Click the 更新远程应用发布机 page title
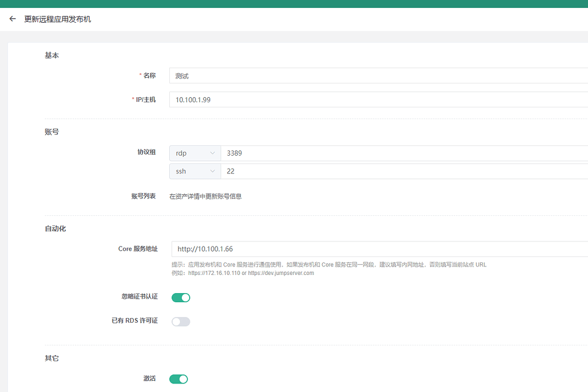 pos(57,19)
